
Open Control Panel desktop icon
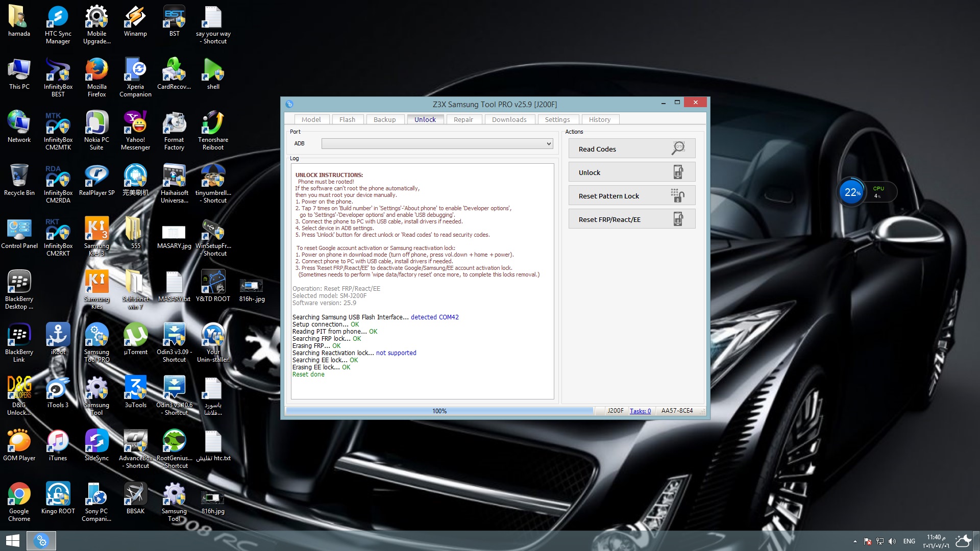pyautogui.click(x=19, y=234)
